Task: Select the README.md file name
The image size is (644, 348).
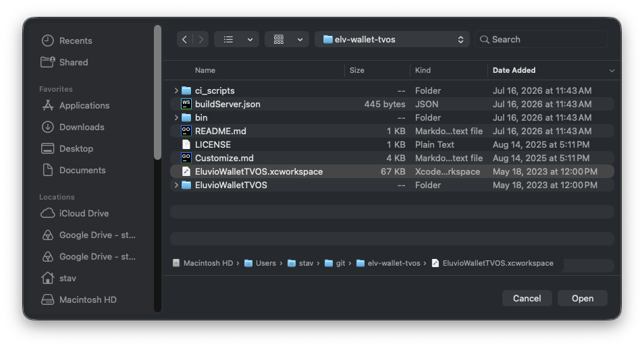Action: click(221, 131)
